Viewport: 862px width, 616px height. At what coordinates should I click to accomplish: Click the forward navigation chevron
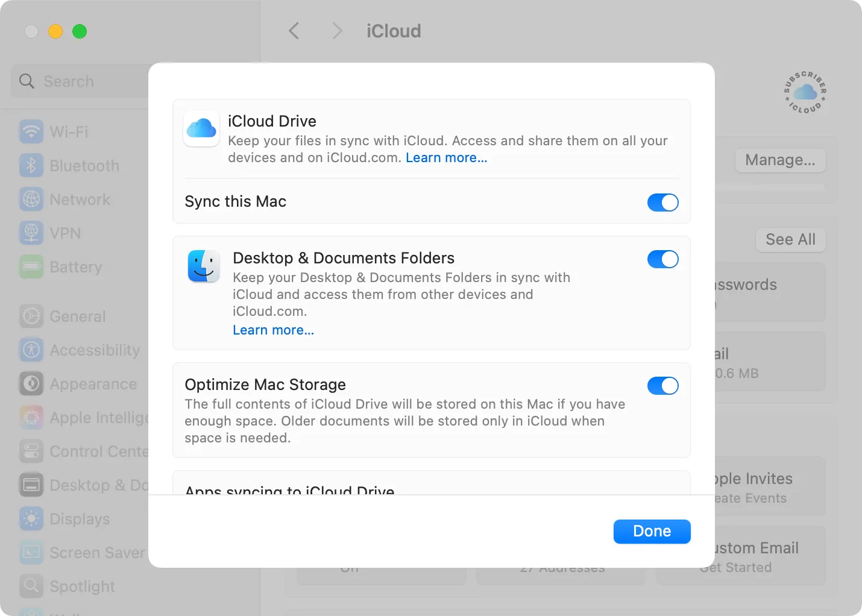336,31
